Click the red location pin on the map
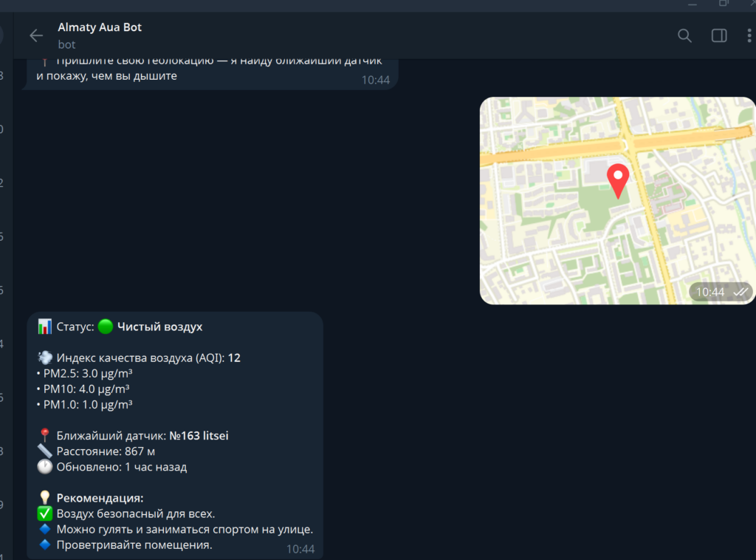Screen dimensions: 756x560 click(617, 180)
